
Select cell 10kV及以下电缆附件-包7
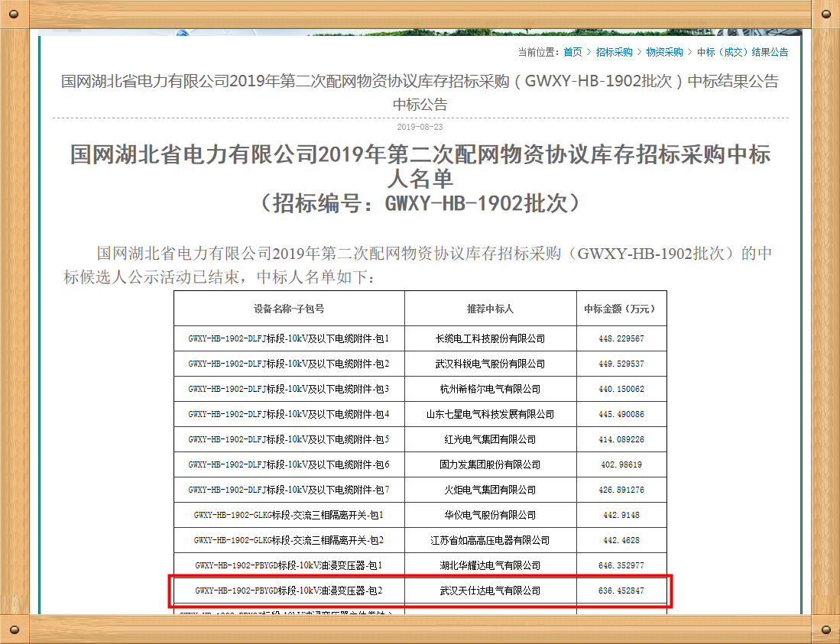coord(289,490)
